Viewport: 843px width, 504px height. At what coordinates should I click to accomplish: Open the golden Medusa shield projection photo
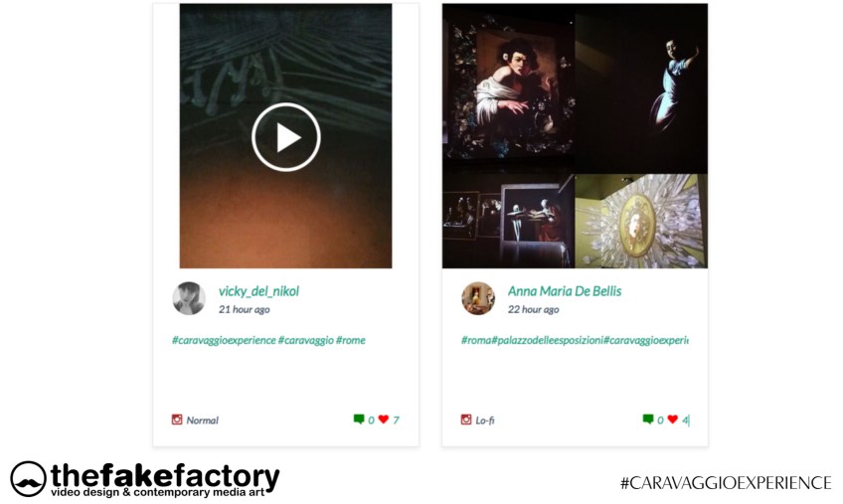click(x=641, y=221)
